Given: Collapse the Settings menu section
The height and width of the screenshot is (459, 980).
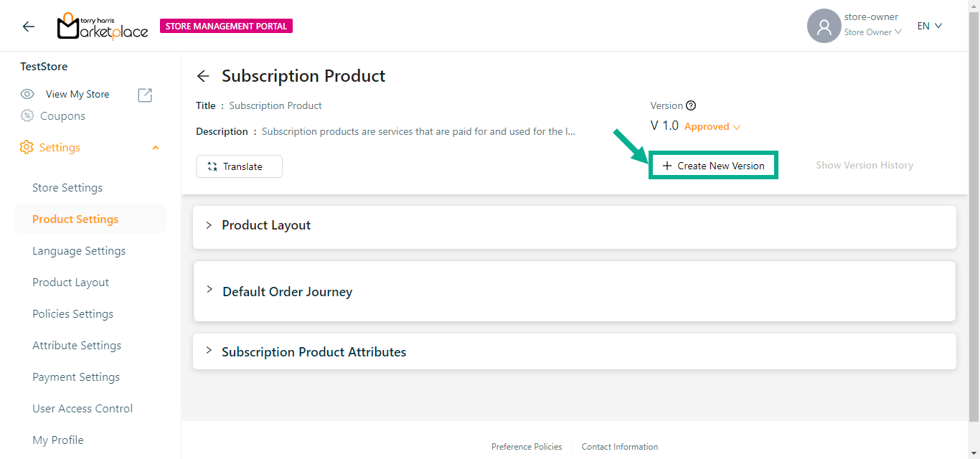Looking at the screenshot, I should (156, 148).
